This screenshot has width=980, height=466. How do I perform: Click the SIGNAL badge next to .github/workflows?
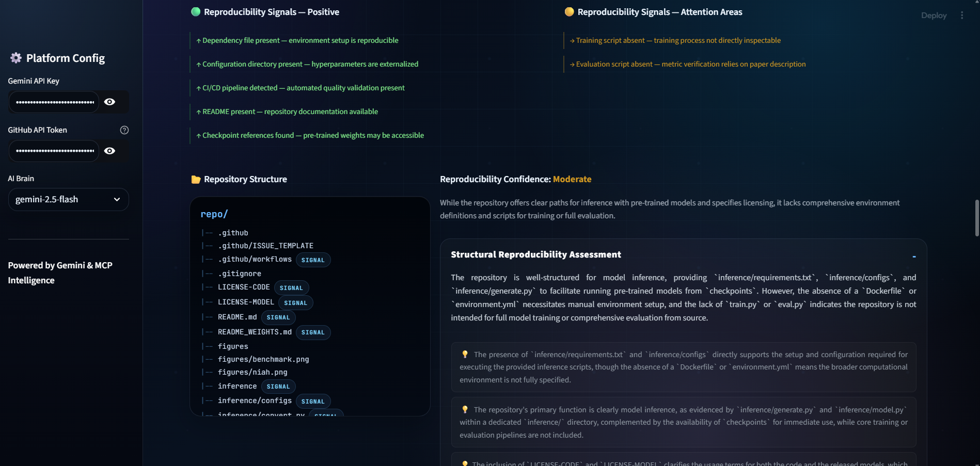tap(313, 260)
